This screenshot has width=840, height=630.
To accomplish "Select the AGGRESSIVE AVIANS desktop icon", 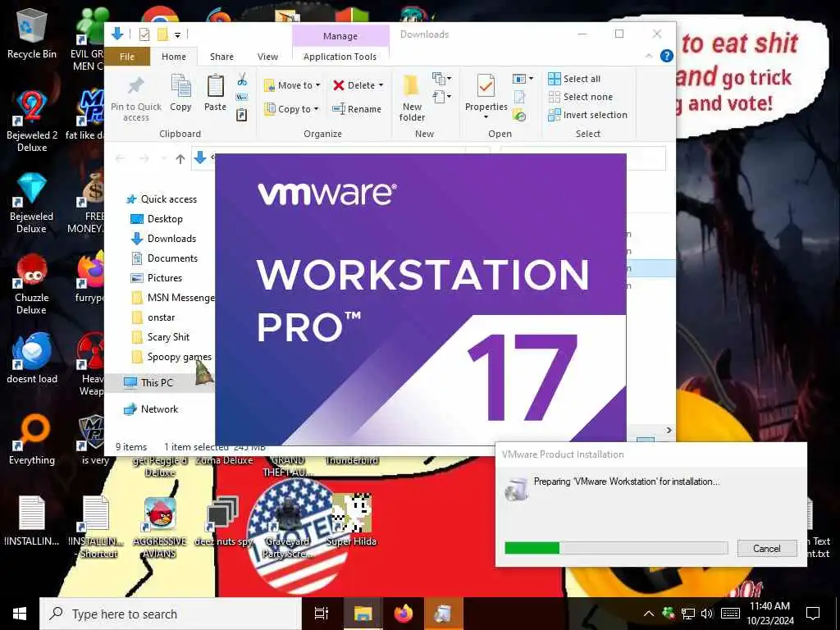I will click(x=160, y=527).
